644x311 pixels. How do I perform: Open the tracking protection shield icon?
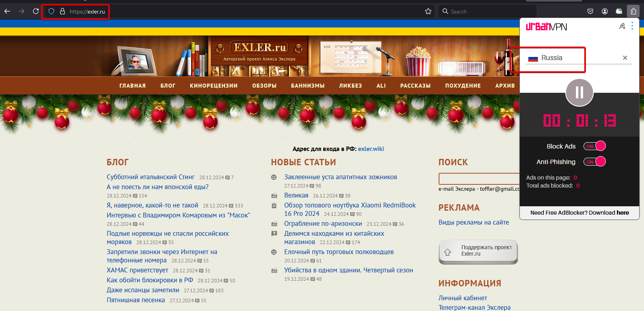tap(51, 12)
